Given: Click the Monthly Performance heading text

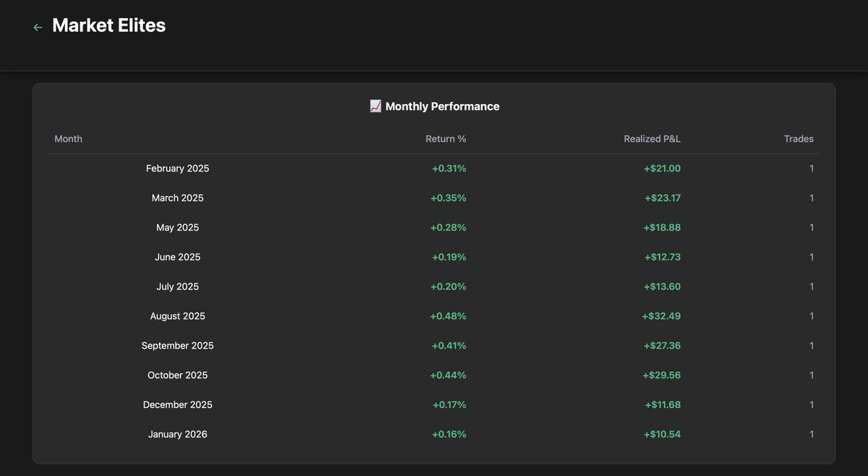Looking at the screenshot, I should [x=443, y=106].
